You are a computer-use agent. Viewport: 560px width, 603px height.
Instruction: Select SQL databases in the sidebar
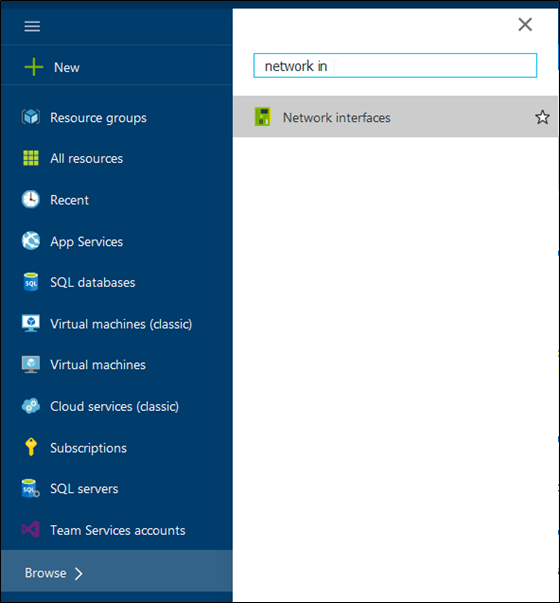[93, 283]
